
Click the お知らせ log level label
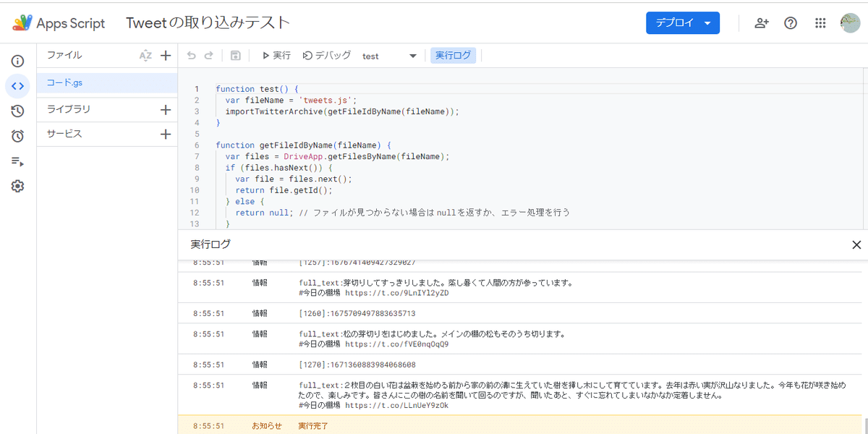[267, 426]
